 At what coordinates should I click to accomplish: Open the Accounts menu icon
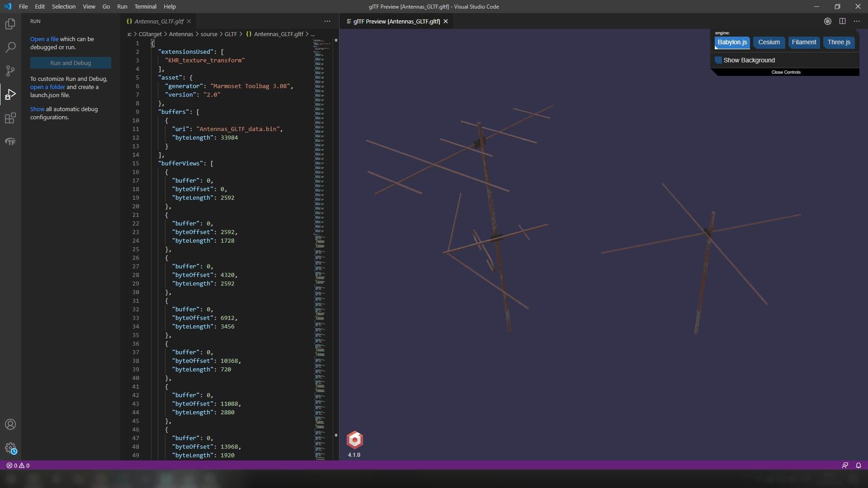pos(10,424)
